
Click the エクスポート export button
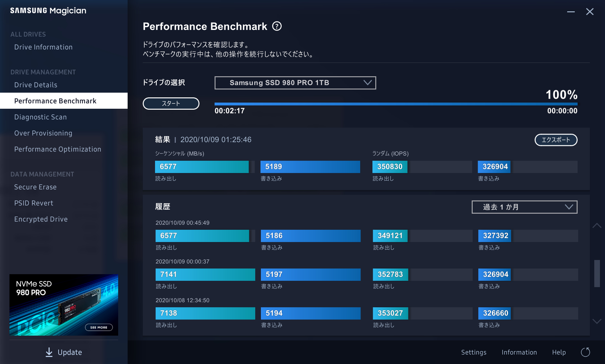tap(556, 140)
